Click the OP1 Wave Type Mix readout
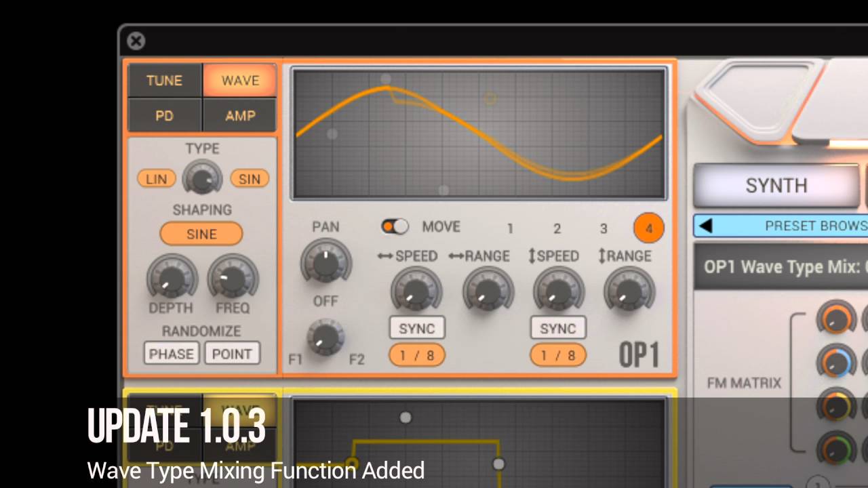Viewport: 868px width, 488px height. click(x=781, y=267)
